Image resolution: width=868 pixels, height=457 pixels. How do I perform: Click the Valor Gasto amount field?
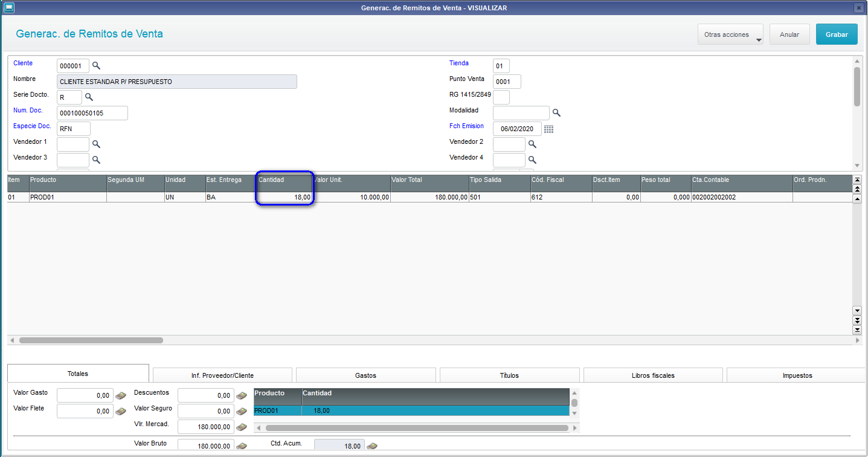(x=85, y=395)
